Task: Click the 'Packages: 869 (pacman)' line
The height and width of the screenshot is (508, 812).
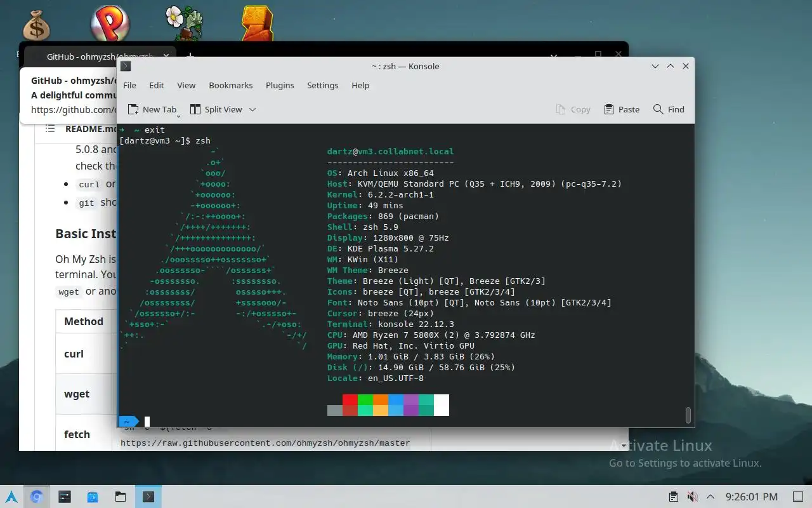Action: coord(383,217)
